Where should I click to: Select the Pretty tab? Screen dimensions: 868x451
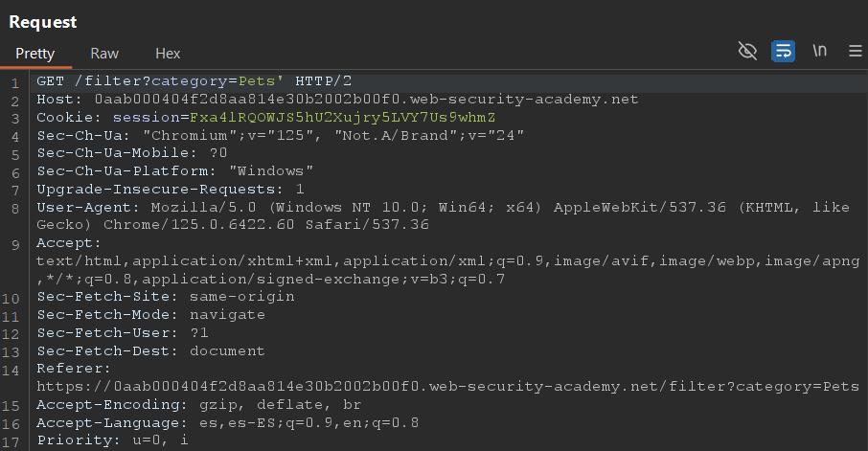(x=34, y=54)
